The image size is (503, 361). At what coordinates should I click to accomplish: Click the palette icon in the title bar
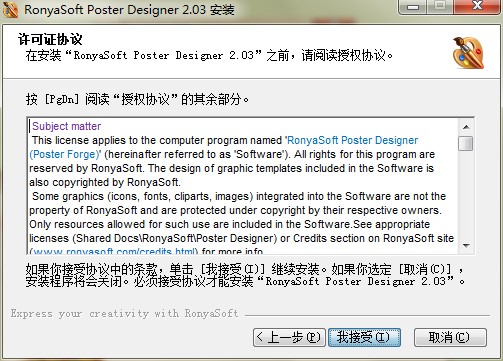tap(10, 10)
